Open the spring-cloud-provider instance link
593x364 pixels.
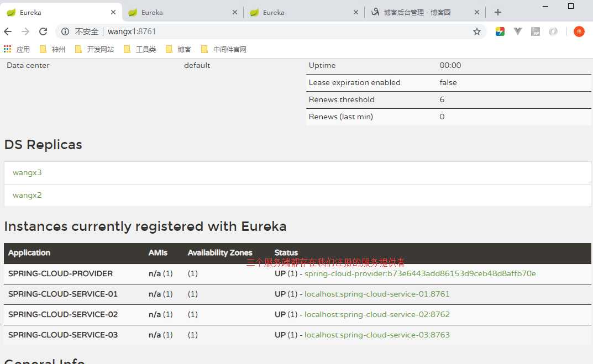tap(420, 273)
